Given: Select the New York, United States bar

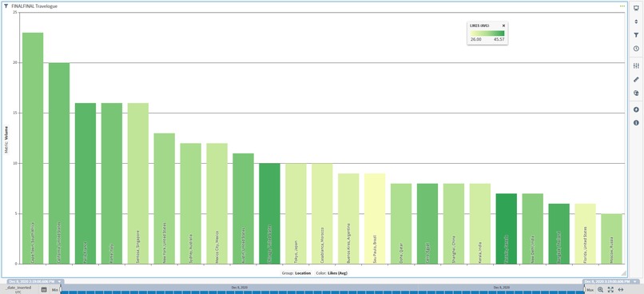Looking at the screenshot, I should coord(165,199).
